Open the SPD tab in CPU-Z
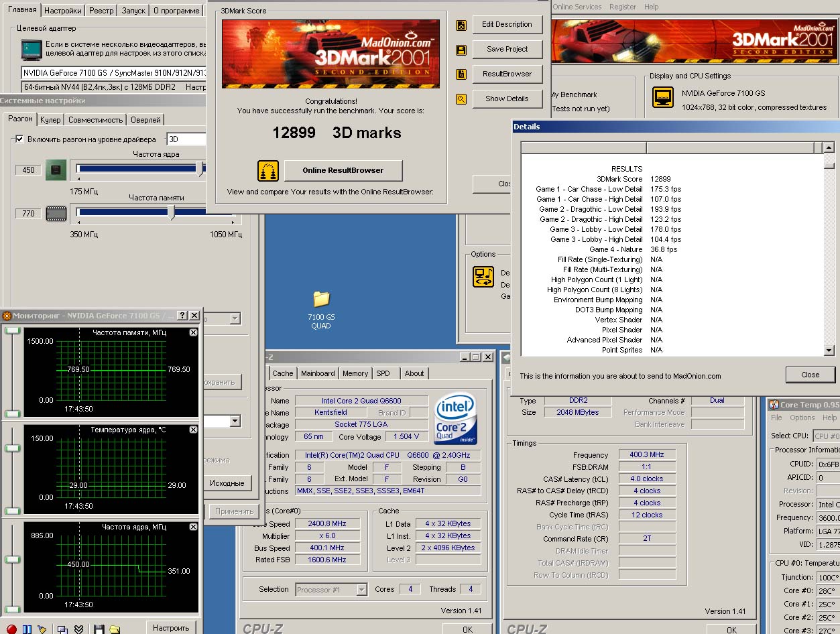The image size is (840, 634). 383,374
